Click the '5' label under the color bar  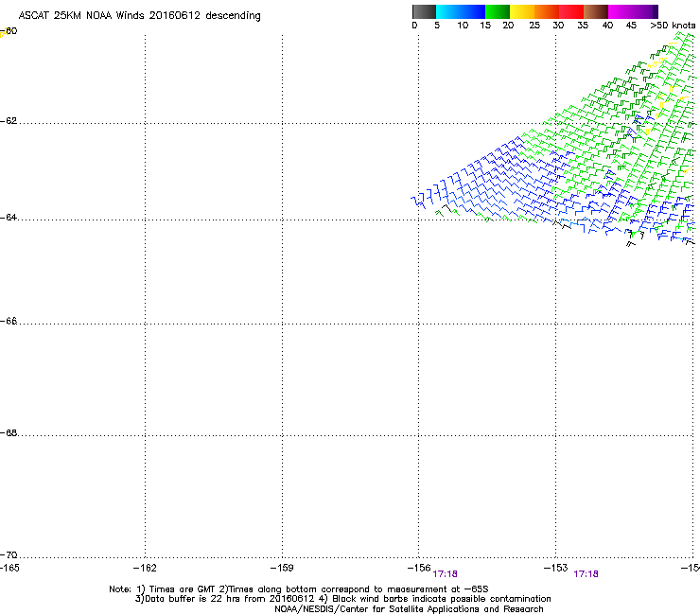coord(437,26)
